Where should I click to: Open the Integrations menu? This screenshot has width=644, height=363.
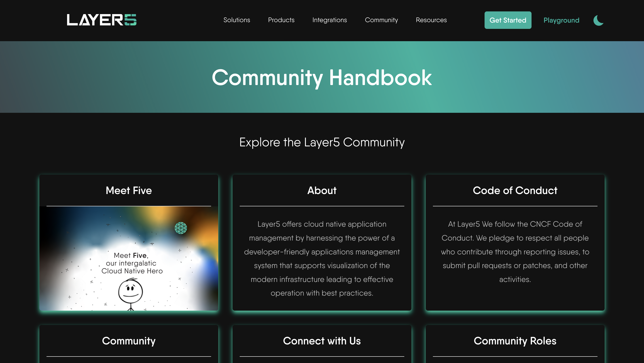[330, 20]
